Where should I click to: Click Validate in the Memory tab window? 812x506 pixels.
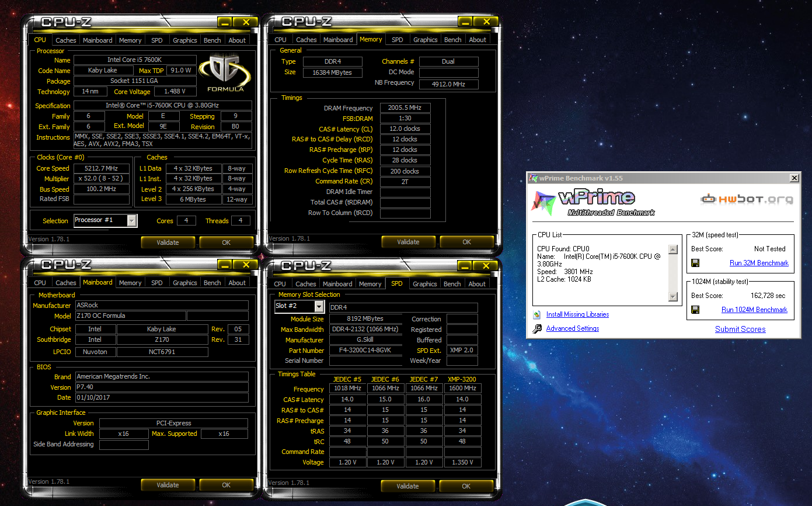coord(408,242)
